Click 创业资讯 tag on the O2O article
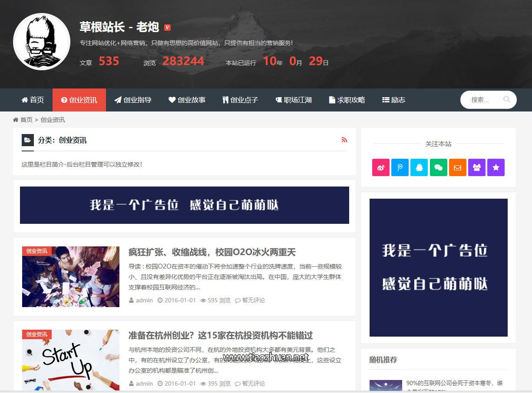Screen dimensions: 532x393 [37, 251]
